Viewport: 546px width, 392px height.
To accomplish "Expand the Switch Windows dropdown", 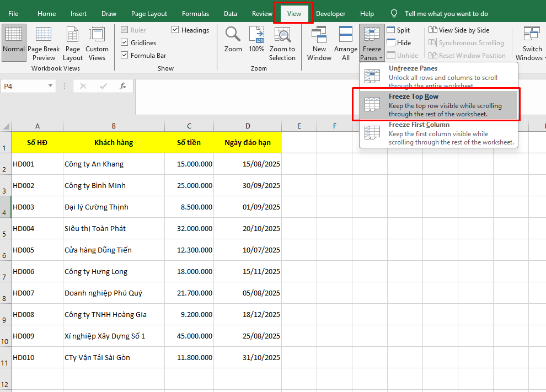I will tap(531, 43).
